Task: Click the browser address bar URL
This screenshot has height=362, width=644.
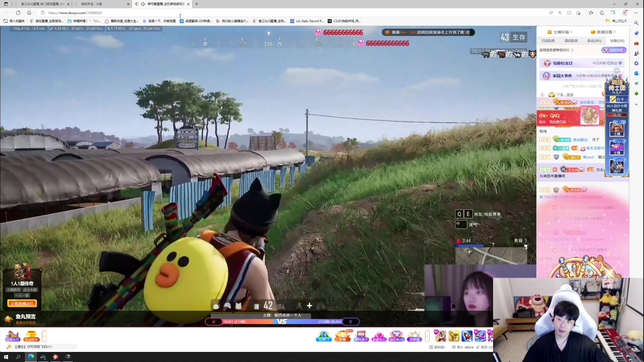Action: (x=75, y=13)
